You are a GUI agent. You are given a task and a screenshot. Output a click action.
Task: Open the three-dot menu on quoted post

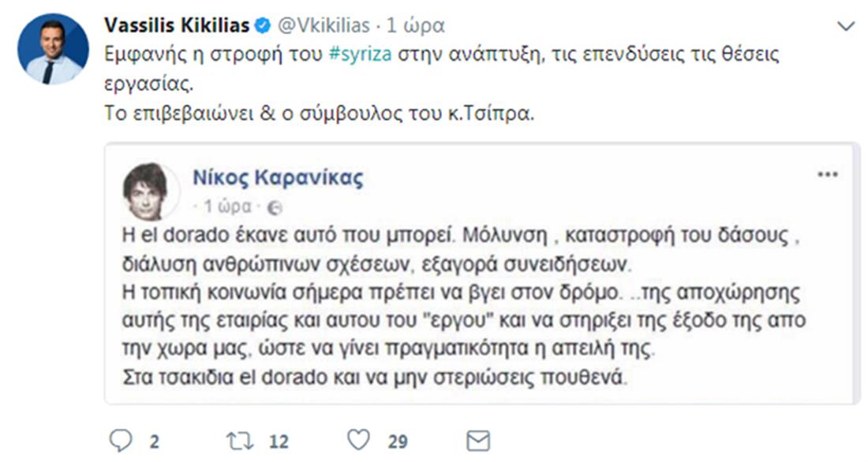tap(827, 174)
